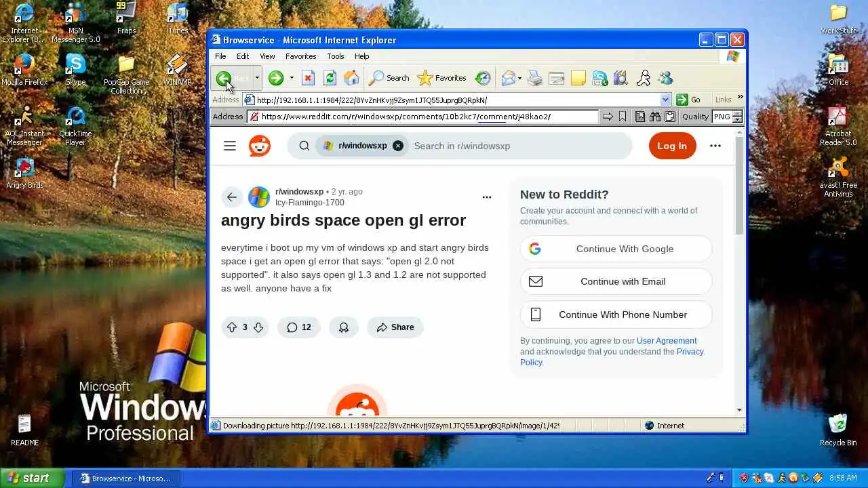
Task: Expand the IE address bar dropdown
Action: 665,100
